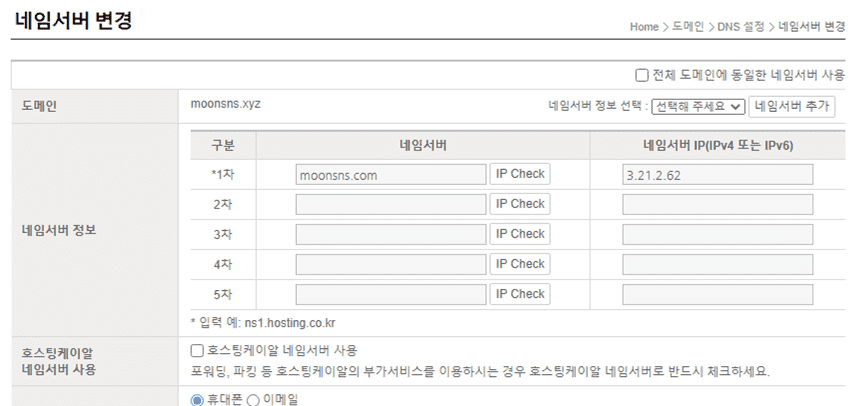
Task: Click IP Check for the 3차 nameserver
Action: click(x=520, y=234)
